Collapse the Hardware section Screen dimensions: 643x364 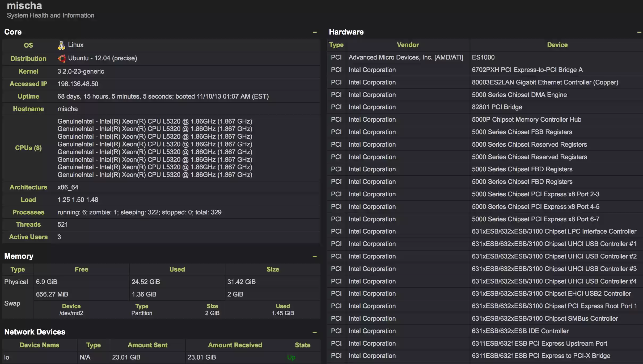639,32
